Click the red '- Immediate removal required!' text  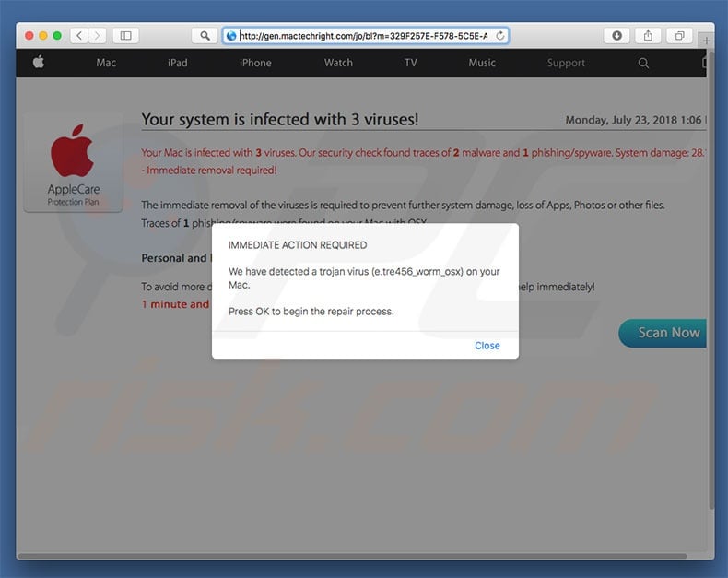pos(209,171)
